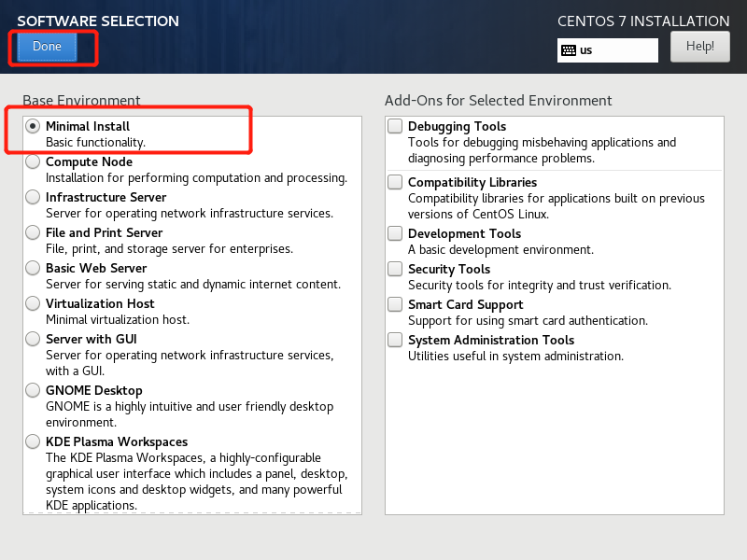Image resolution: width=747 pixels, height=560 pixels.
Task: Check System Administration Tools
Action: (x=396, y=340)
